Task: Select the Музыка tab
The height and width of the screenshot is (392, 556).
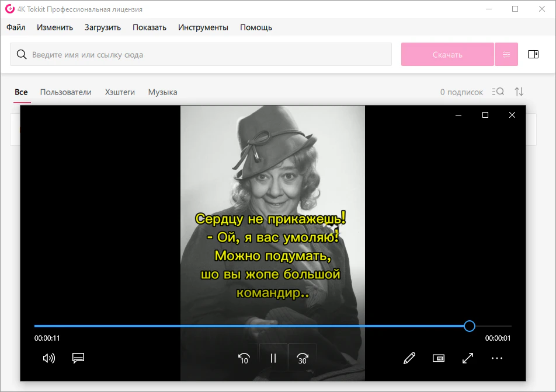Action: pyautogui.click(x=162, y=92)
